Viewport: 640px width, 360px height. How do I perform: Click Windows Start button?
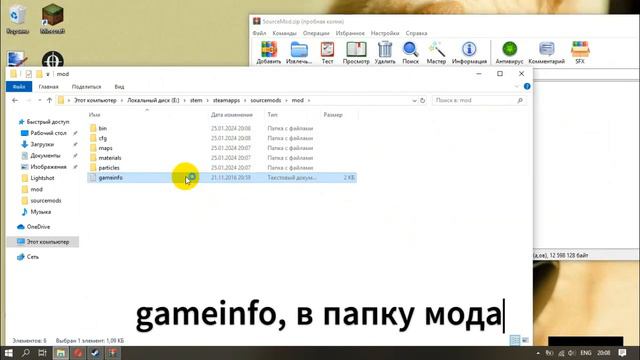[x=9, y=353]
